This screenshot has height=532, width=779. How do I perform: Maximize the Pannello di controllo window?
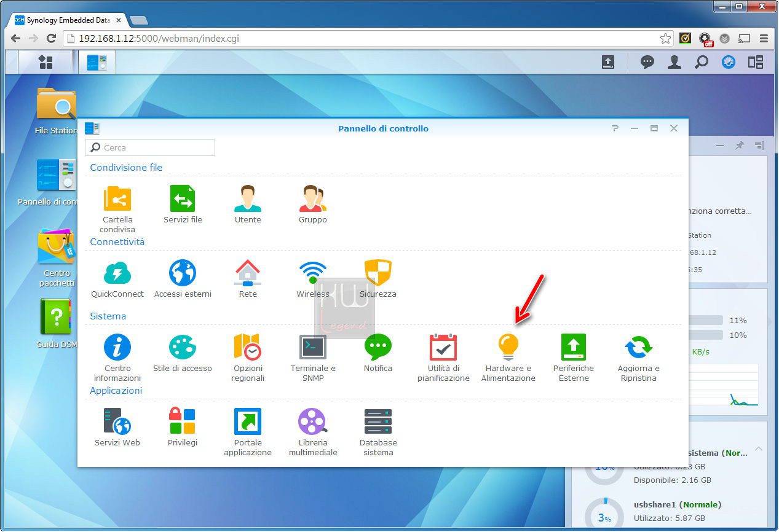click(654, 128)
